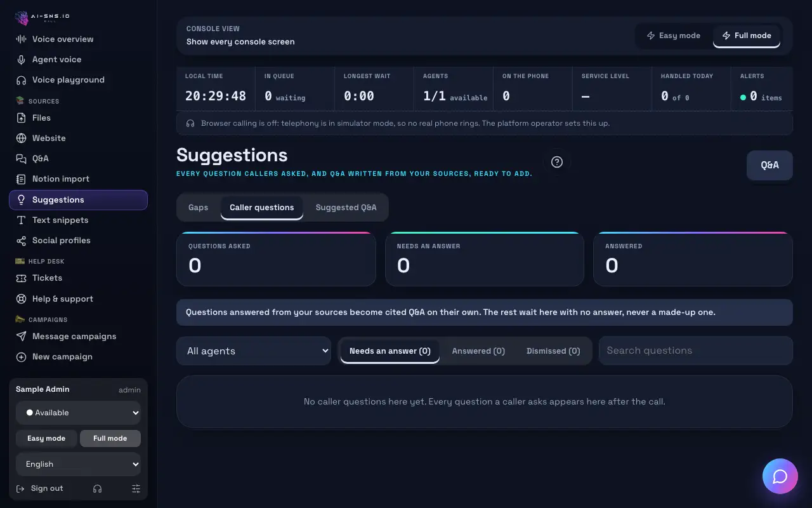Image resolution: width=812 pixels, height=508 pixels.
Task: Switch to the Gaps tab
Action: point(199,208)
